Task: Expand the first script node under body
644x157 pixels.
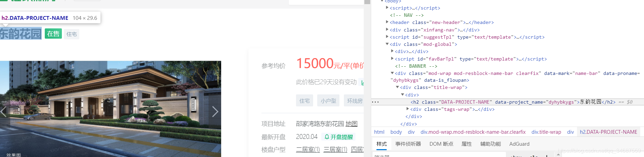Action: pos(387,8)
